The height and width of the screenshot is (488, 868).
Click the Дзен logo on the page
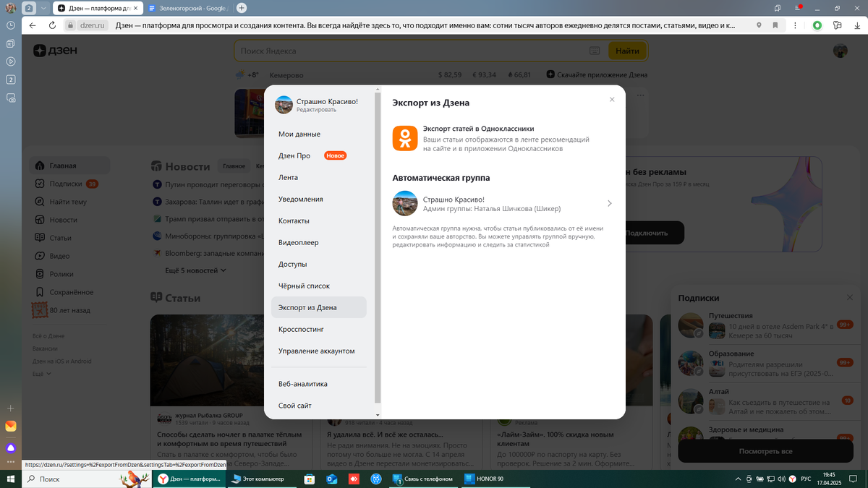[x=55, y=51]
